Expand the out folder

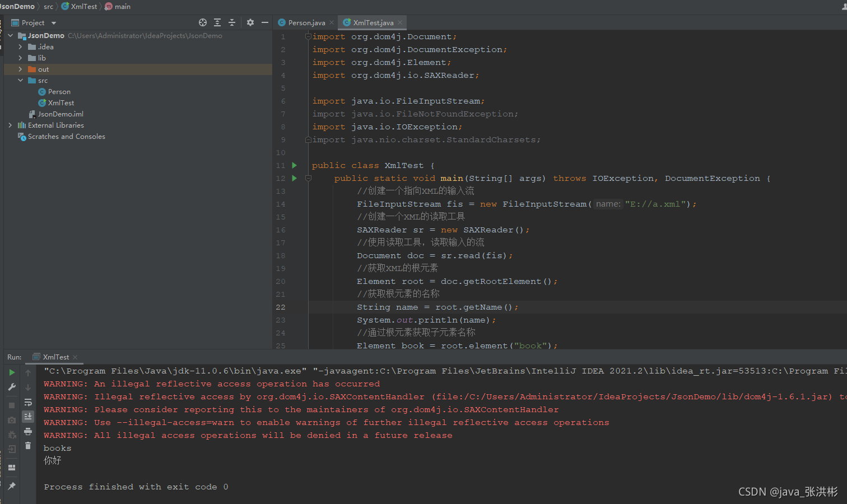tap(20, 69)
